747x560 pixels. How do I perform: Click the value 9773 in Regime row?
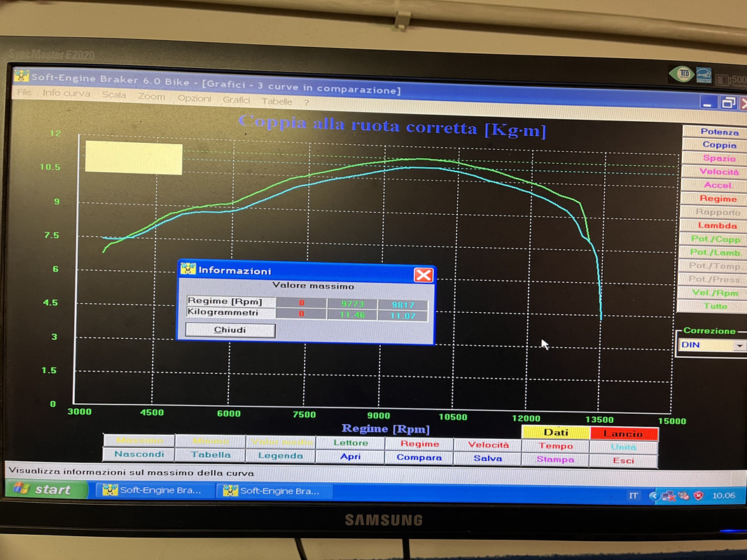(352, 304)
